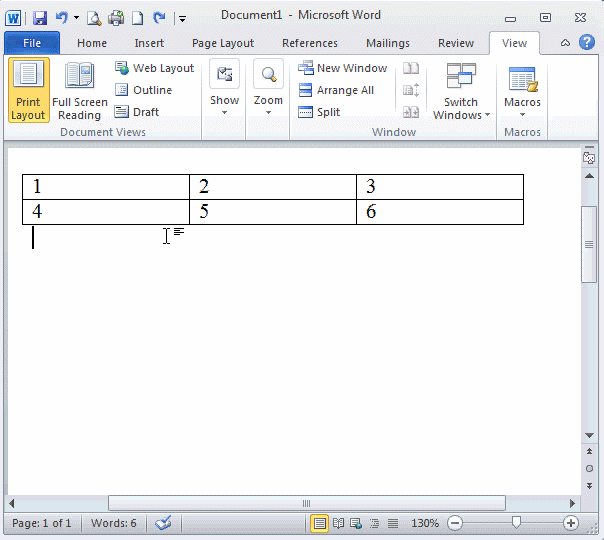Image resolution: width=604 pixels, height=540 pixels.
Task: Click the New Window button
Action: point(343,68)
